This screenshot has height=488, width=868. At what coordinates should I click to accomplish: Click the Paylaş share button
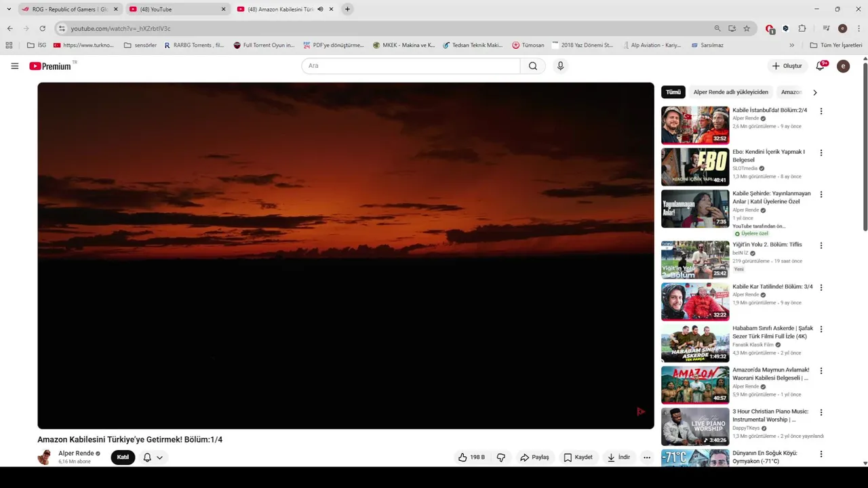pyautogui.click(x=534, y=457)
